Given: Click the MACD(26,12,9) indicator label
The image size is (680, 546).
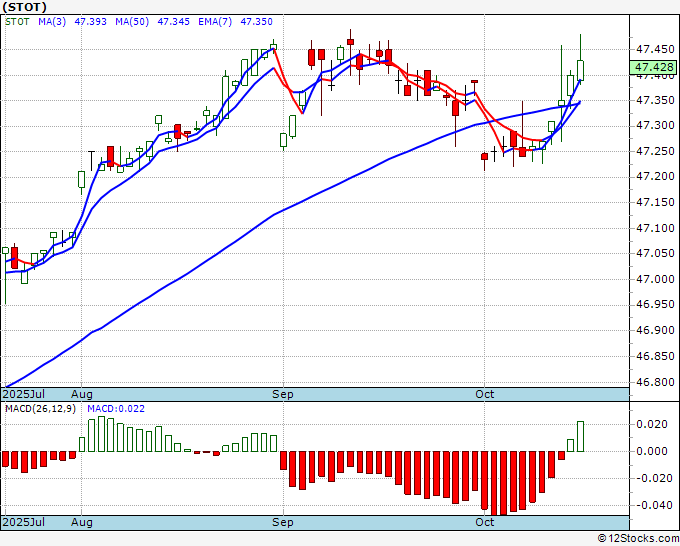Looking at the screenshot, I should pos(40,409).
